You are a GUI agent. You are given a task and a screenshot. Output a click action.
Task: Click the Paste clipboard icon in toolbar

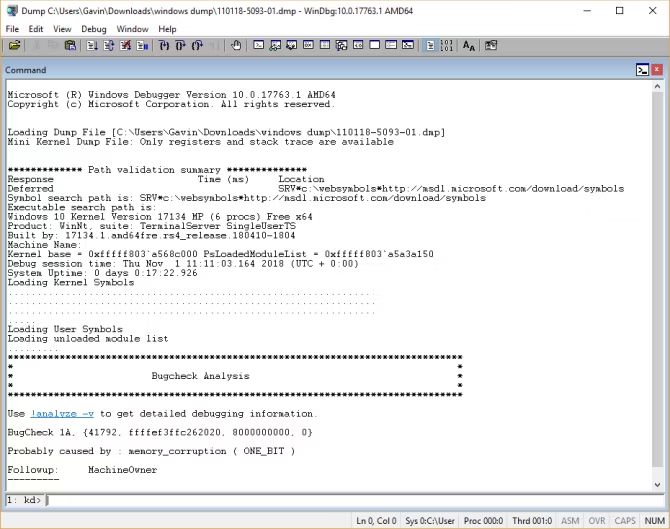tap(70, 45)
